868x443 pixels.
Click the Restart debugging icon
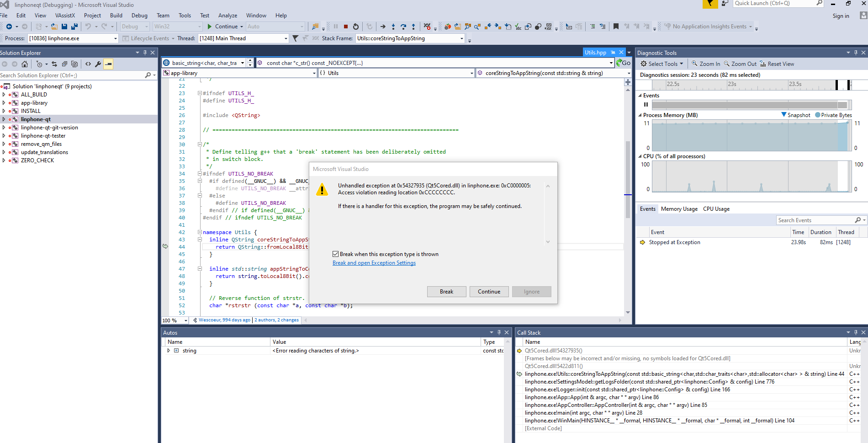(356, 27)
